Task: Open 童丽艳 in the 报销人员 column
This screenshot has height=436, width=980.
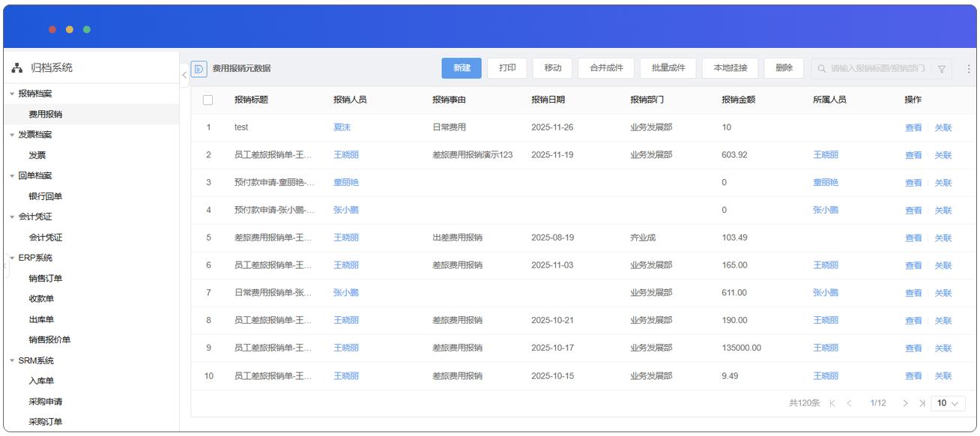Action: pyautogui.click(x=346, y=183)
